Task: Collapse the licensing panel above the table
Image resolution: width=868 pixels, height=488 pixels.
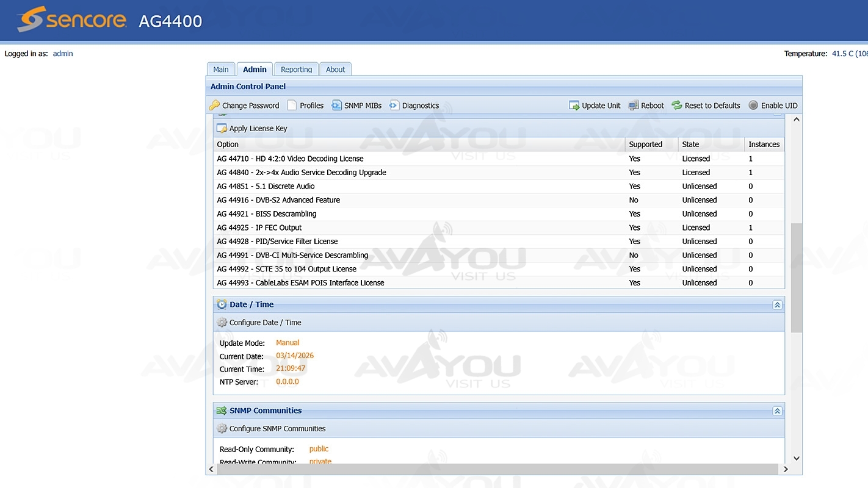Action: (777, 114)
